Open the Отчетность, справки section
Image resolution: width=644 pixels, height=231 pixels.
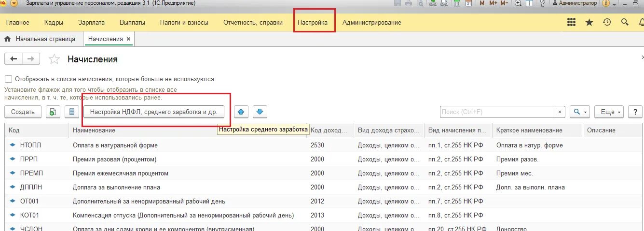pyautogui.click(x=253, y=22)
